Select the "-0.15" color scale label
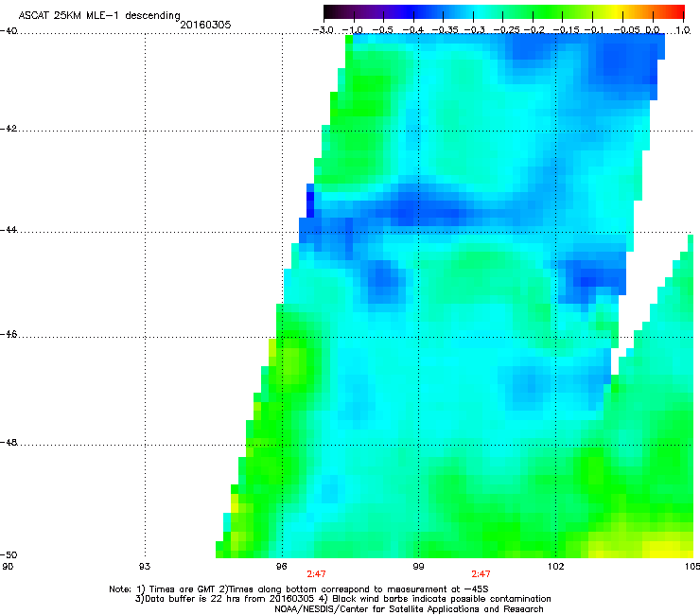 coord(566,30)
